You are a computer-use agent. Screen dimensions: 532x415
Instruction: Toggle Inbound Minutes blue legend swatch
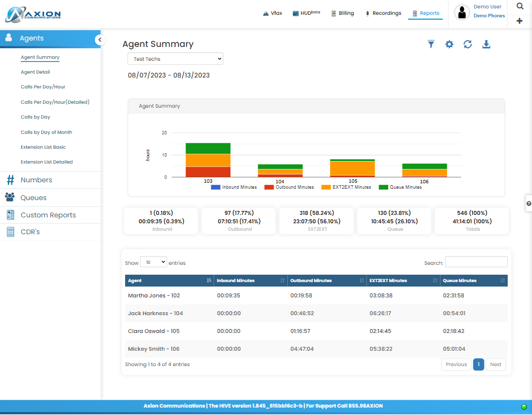click(216, 187)
